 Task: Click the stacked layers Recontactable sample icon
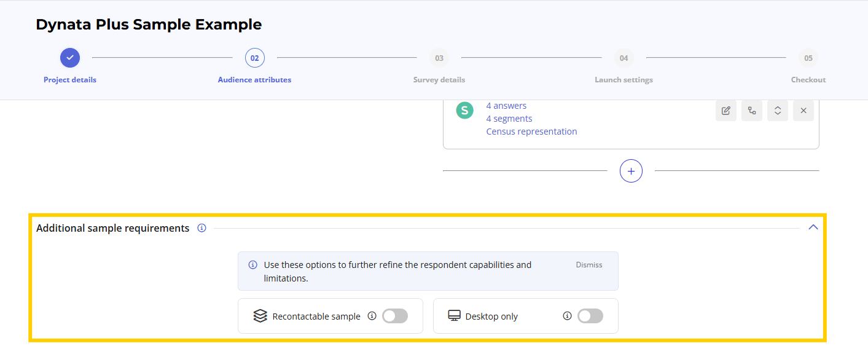pyautogui.click(x=260, y=316)
